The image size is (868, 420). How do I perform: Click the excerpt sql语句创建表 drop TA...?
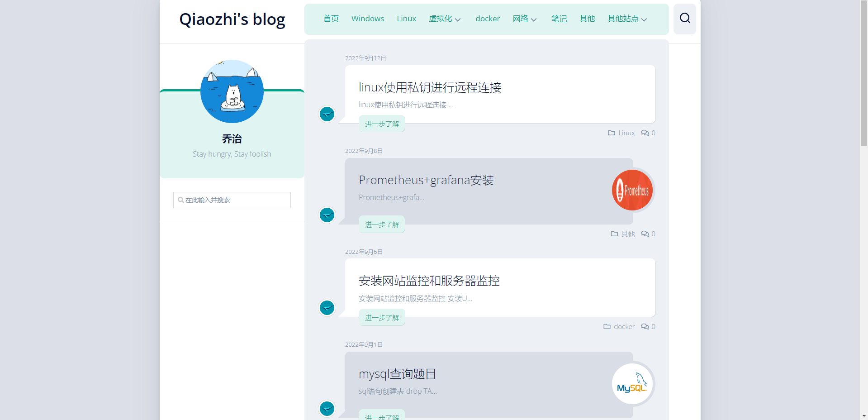(398, 391)
